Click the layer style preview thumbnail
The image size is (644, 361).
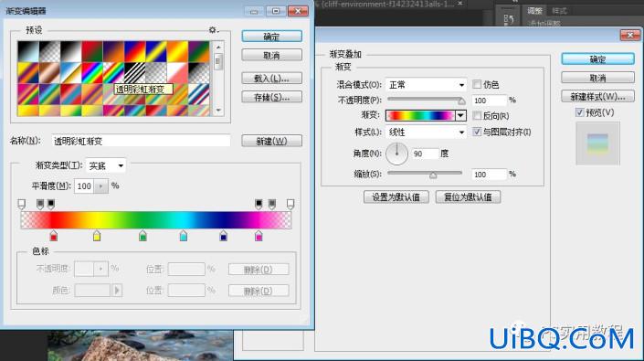597,143
